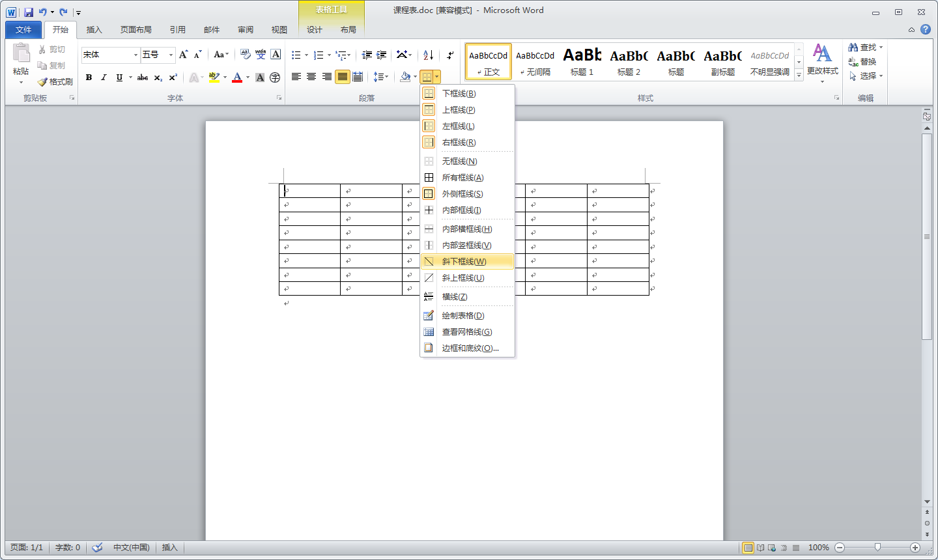Switch to the 页面布局 ribbon tab
This screenshot has width=938, height=560.
coord(136,30)
